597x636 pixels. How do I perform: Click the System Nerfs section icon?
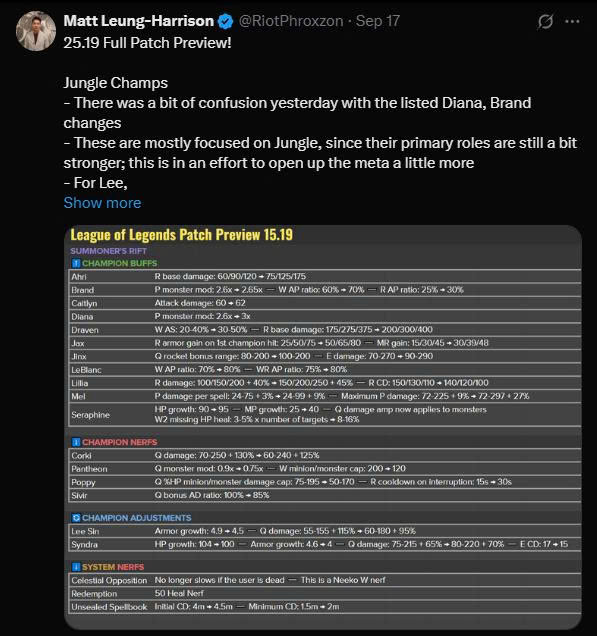point(76,567)
